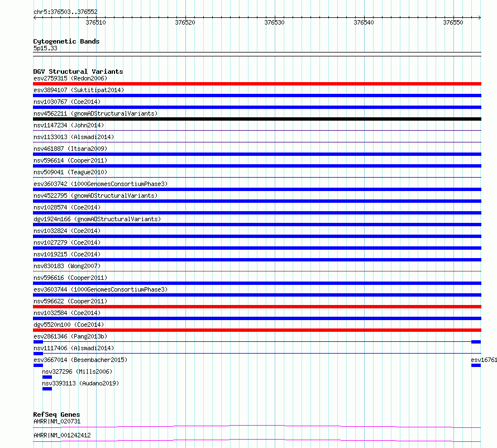Click the 376540 ruler position
The image size is (497, 448).
[x=364, y=22]
